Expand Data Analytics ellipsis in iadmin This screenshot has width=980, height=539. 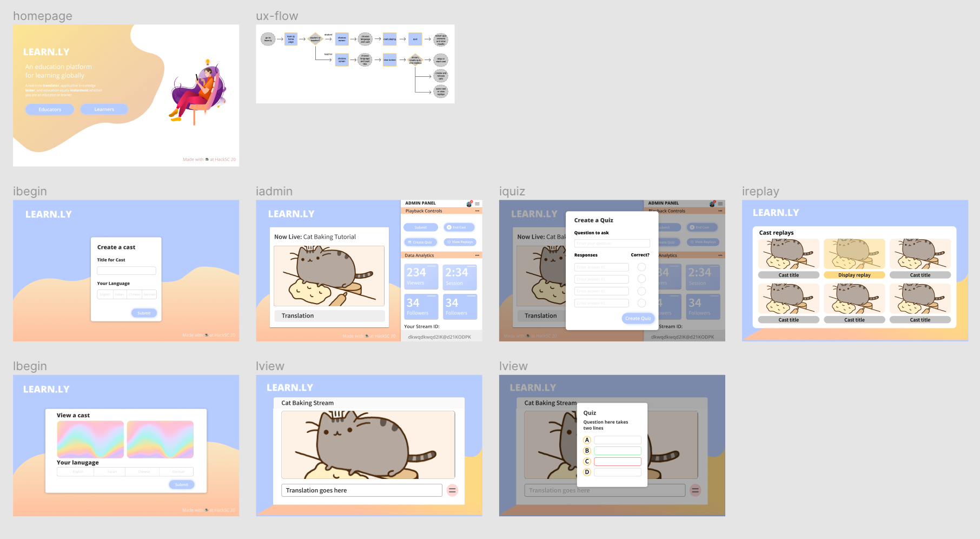coord(477,255)
